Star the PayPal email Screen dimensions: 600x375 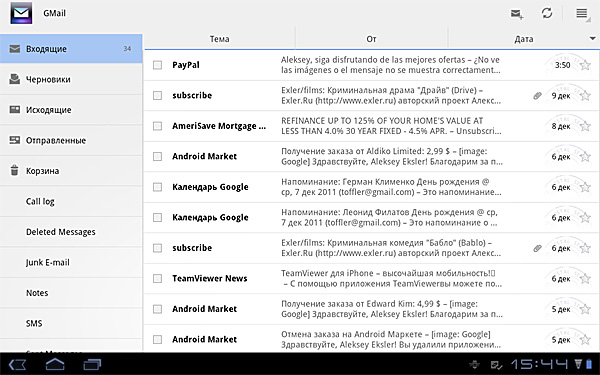click(585, 65)
